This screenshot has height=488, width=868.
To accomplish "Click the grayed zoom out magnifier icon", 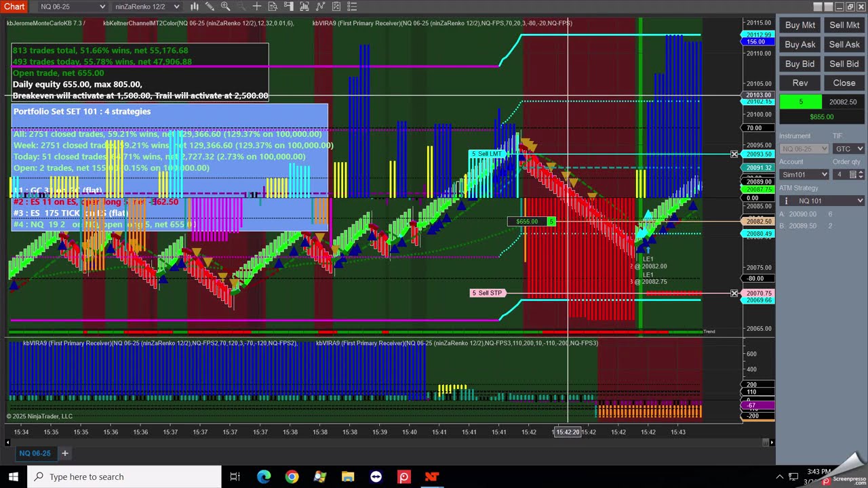I will [x=241, y=7].
